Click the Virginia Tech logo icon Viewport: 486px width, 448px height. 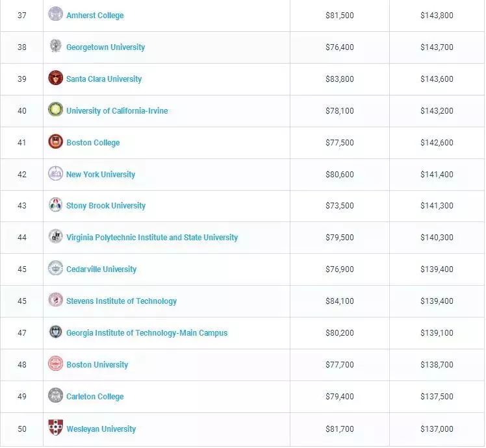[x=56, y=237]
